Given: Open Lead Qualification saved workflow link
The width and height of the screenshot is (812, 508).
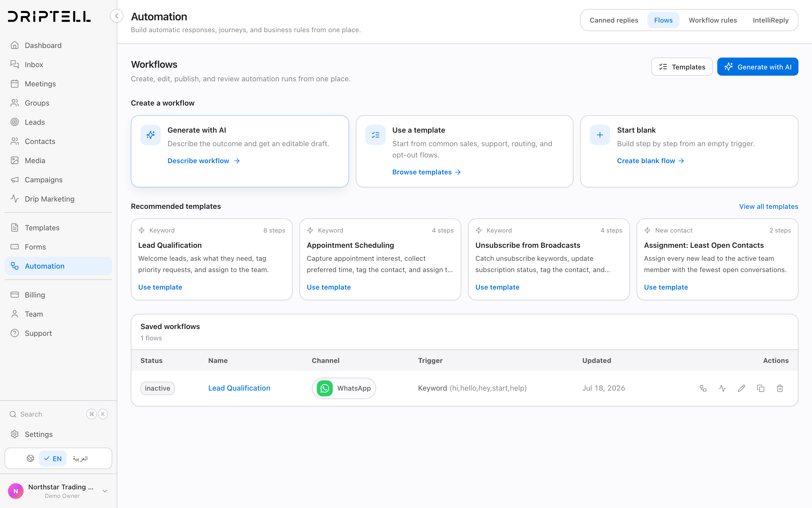Looking at the screenshot, I should tap(239, 388).
